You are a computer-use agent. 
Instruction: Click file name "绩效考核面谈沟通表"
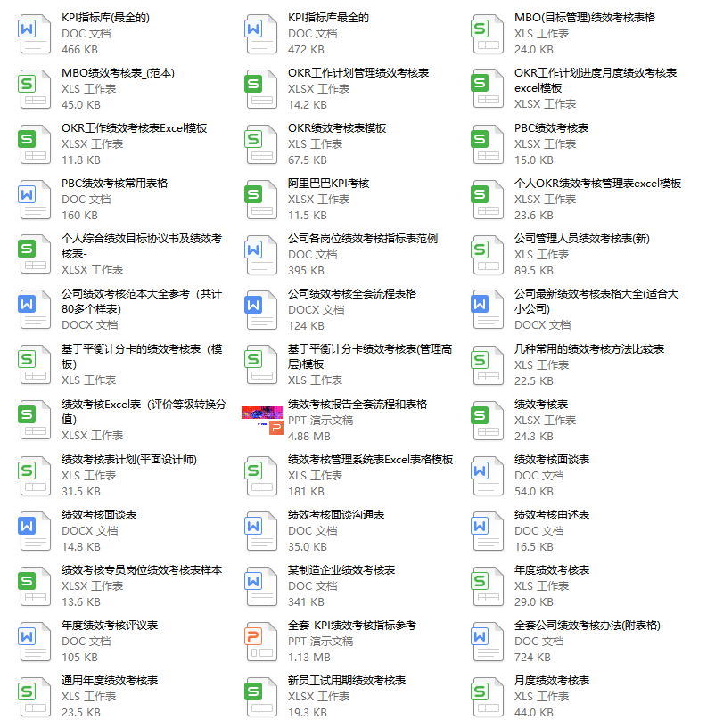[336, 515]
